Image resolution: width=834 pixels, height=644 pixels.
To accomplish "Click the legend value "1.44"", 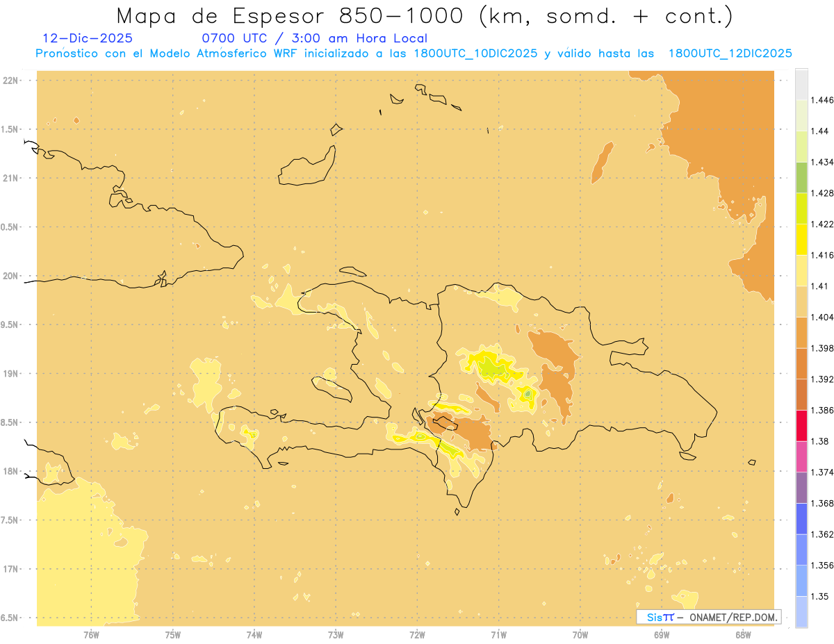I will (x=820, y=131).
